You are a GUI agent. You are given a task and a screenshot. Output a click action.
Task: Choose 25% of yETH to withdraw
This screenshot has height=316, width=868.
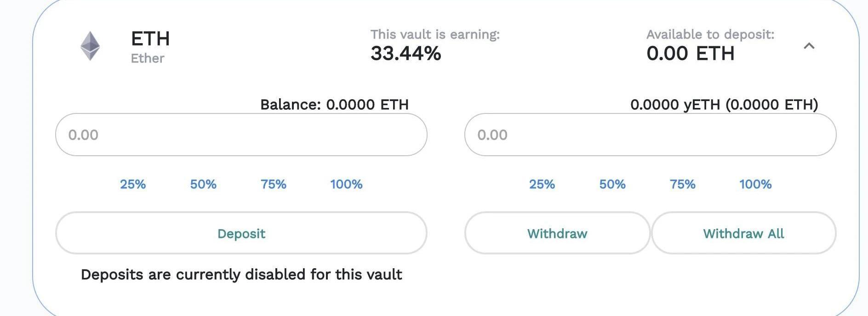click(x=542, y=184)
